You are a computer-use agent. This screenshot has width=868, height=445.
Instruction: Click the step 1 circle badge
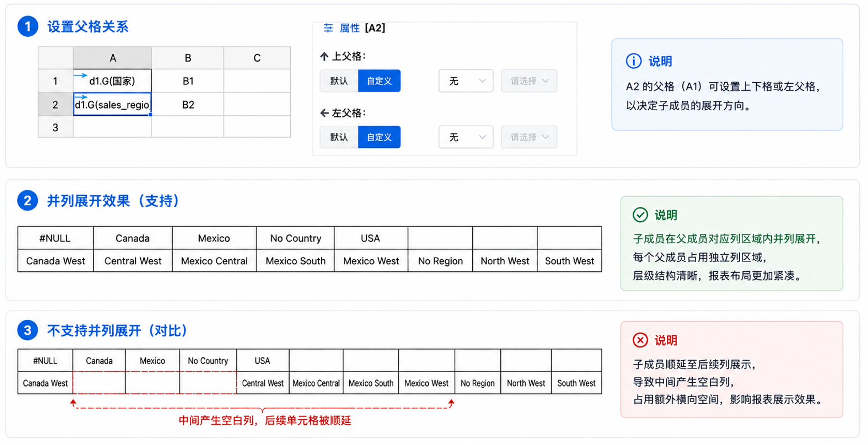tap(28, 26)
